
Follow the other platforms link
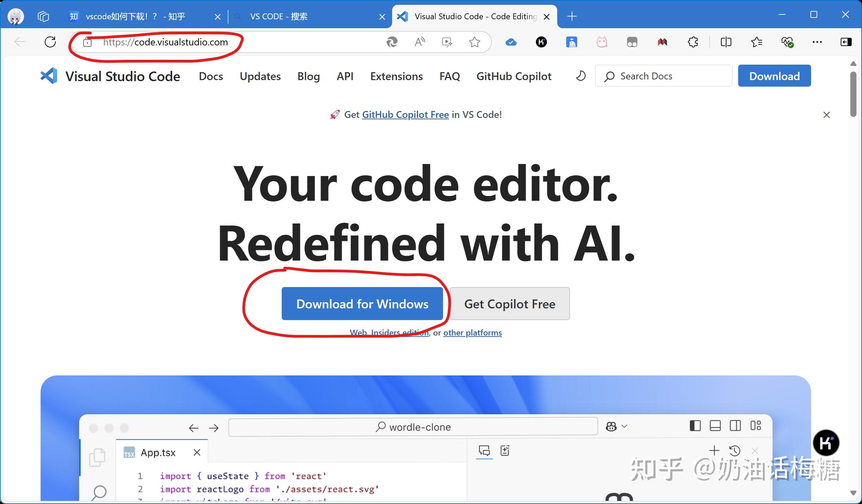click(473, 333)
